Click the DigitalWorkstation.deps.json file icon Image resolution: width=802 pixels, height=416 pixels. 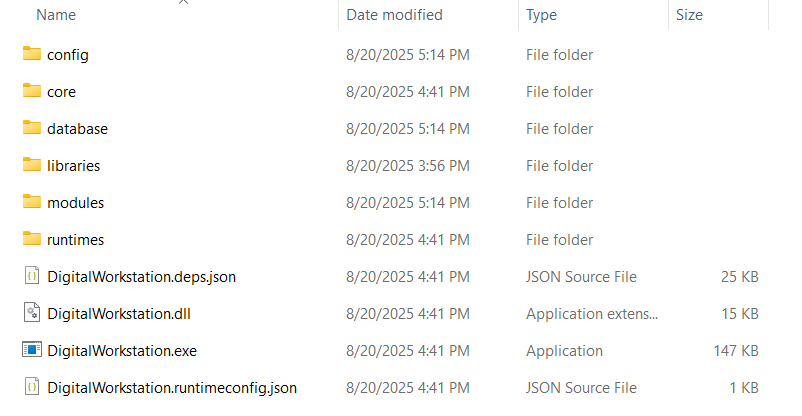pyautogui.click(x=31, y=276)
